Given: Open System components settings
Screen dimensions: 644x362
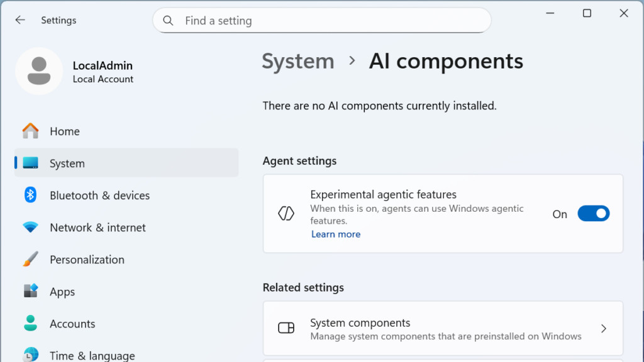Looking at the screenshot, I should [x=443, y=328].
